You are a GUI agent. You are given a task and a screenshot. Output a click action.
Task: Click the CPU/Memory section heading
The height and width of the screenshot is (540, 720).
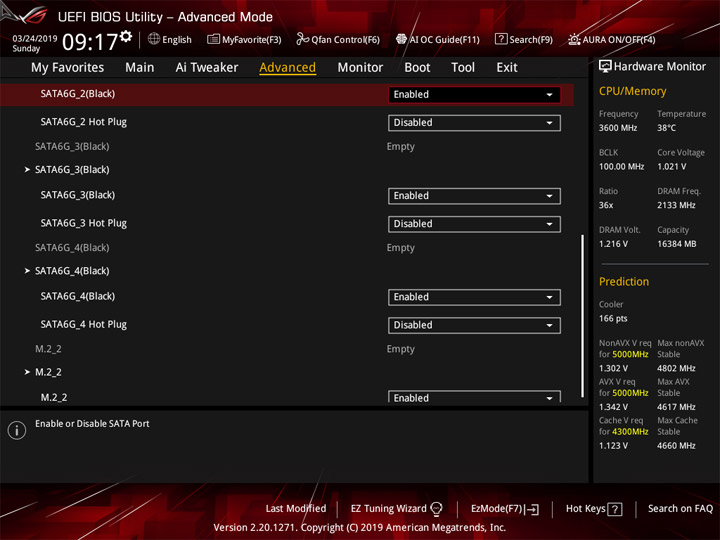632,91
